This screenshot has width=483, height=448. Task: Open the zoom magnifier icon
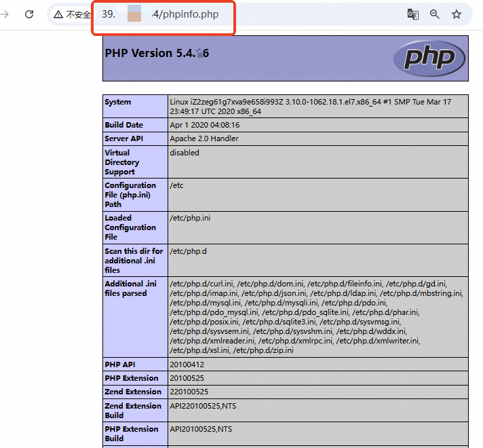[435, 14]
